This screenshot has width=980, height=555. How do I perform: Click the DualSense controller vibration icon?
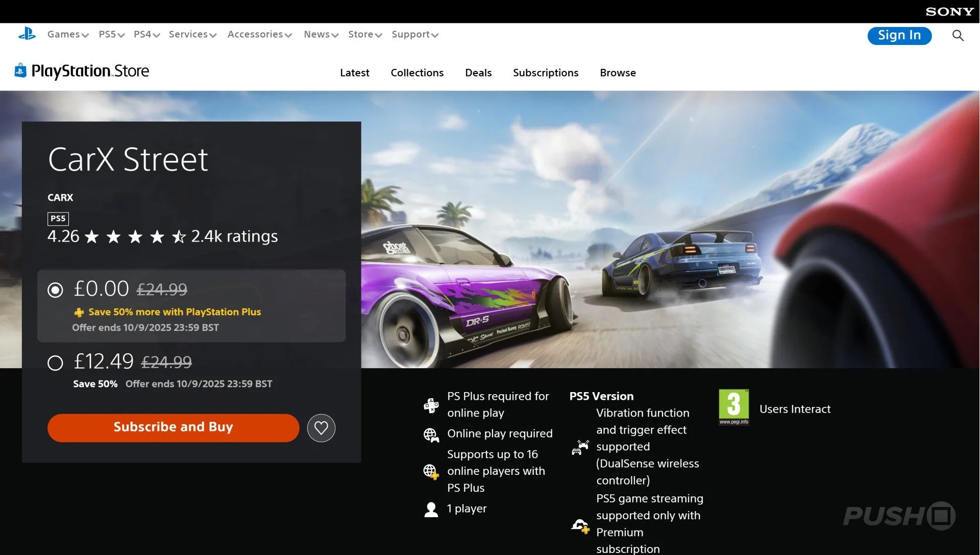(x=580, y=447)
